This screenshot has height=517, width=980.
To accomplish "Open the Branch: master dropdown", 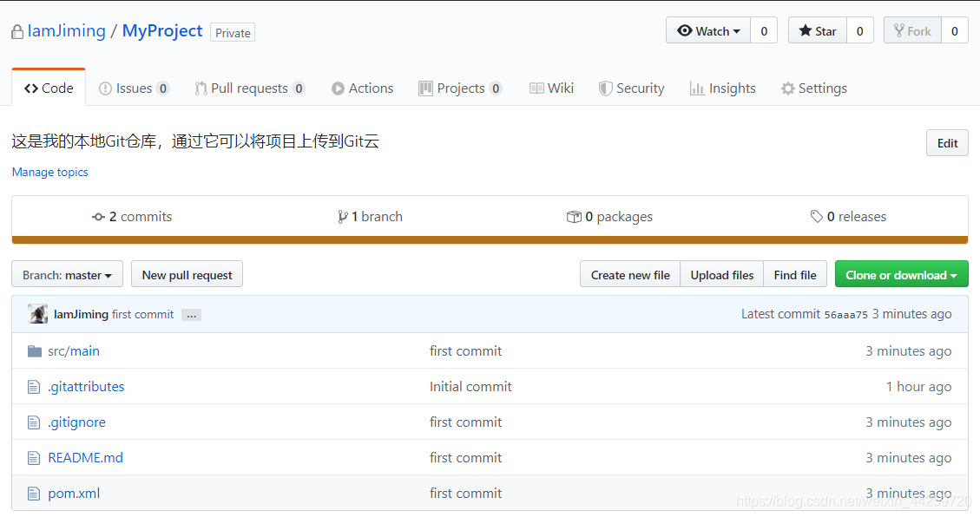I will (x=67, y=274).
